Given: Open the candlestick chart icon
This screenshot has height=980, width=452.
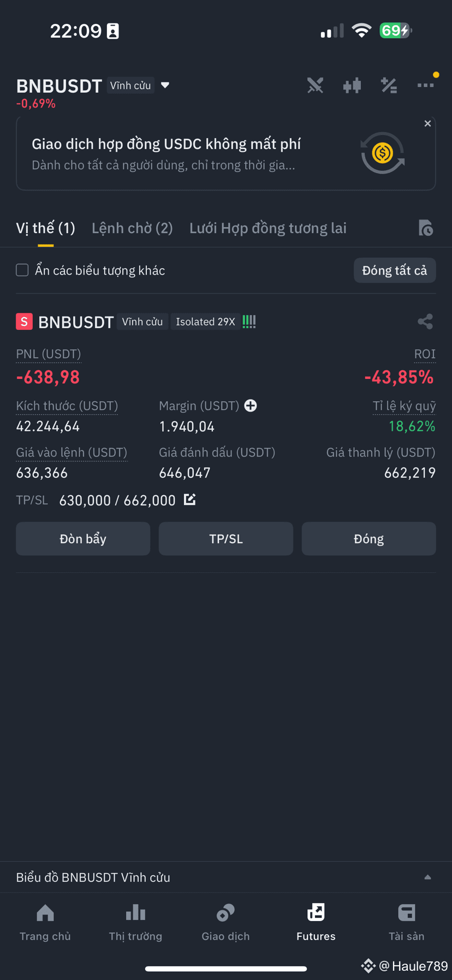Looking at the screenshot, I should pyautogui.click(x=352, y=86).
